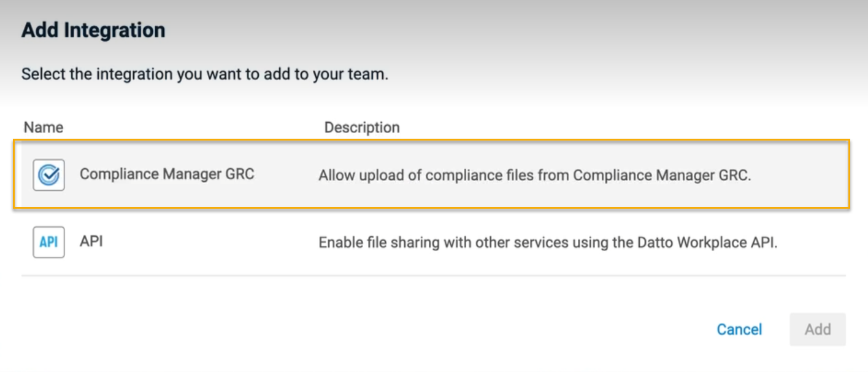Click the 'Allow upload of compliance files' description
The height and width of the screenshot is (372, 868).
click(534, 176)
